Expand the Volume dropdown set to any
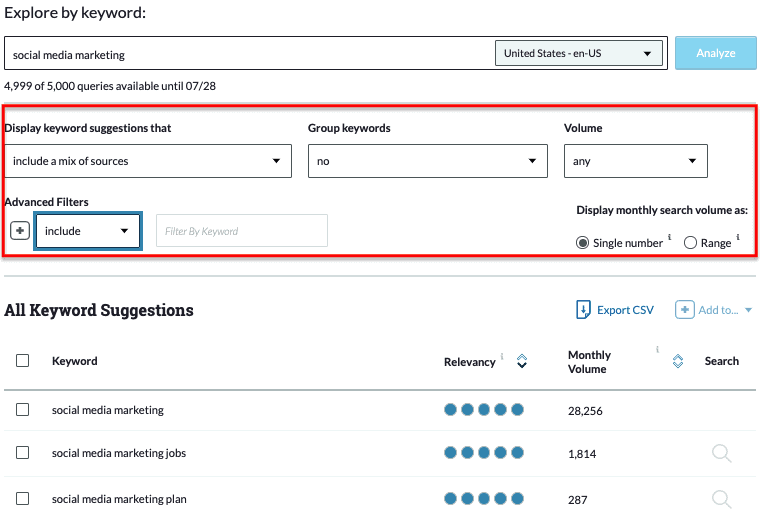 [635, 161]
